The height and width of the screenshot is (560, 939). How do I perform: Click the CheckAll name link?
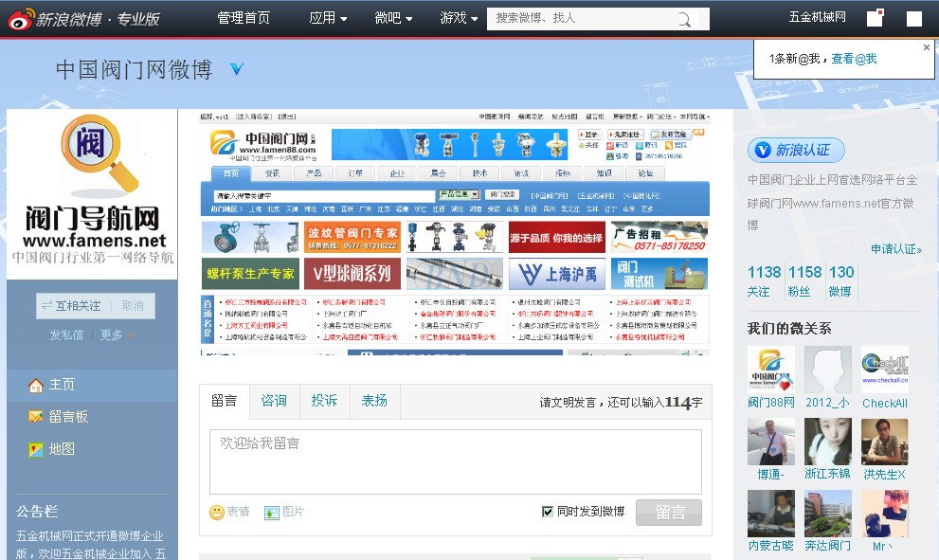click(884, 403)
